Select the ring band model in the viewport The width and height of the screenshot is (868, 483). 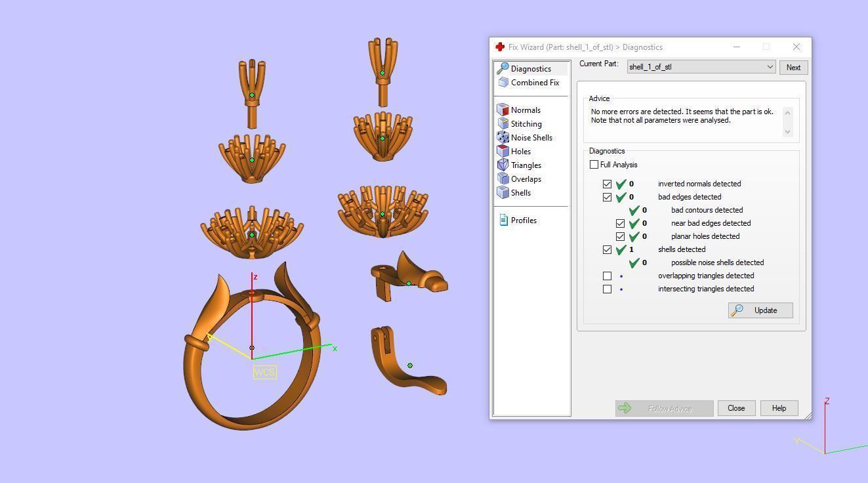(252, 346)
